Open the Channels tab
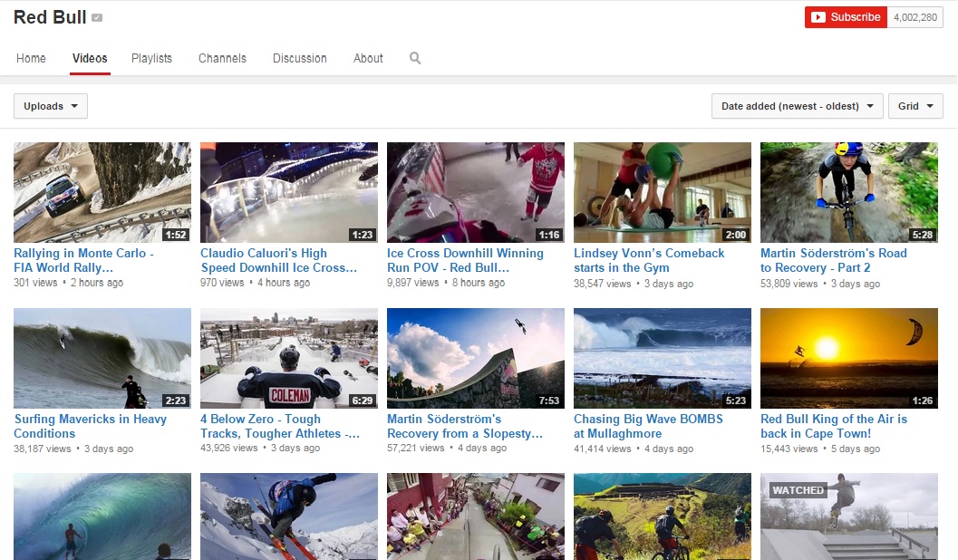958x560 pixels. pyautogui.click(x=222, y=58)
